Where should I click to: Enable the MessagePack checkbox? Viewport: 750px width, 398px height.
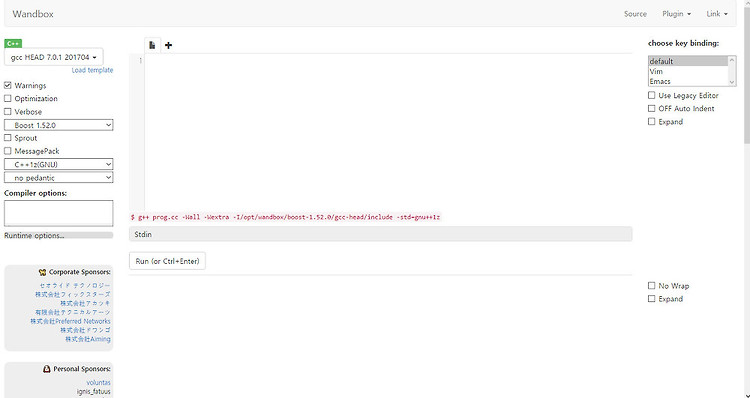pos(8,151)
